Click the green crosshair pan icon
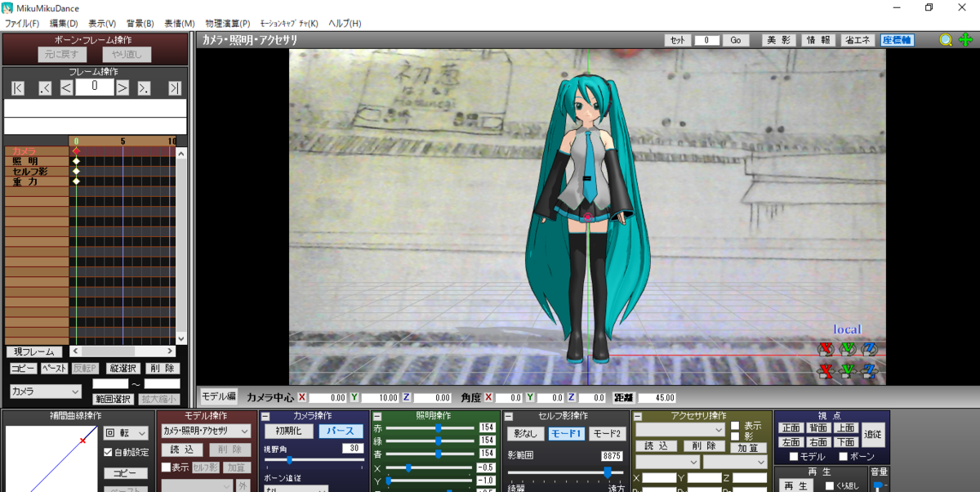The image size is (980, 492). tap(964, 39)
